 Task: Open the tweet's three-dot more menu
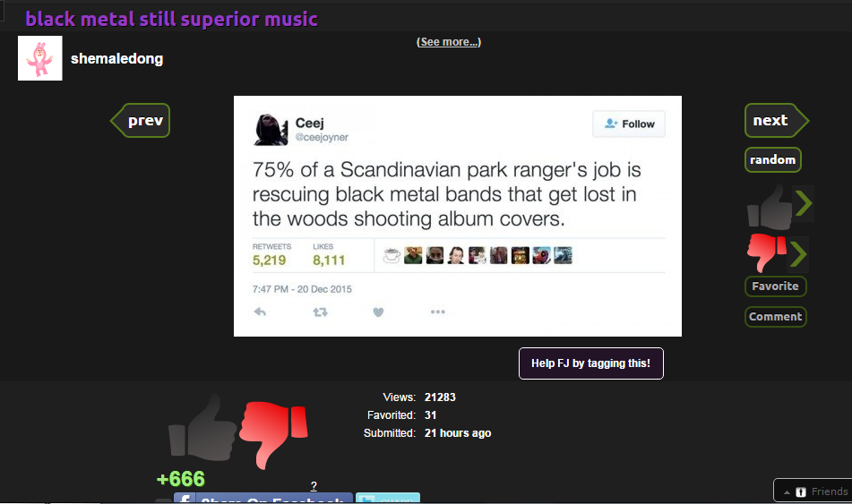[x=438, y=312]
